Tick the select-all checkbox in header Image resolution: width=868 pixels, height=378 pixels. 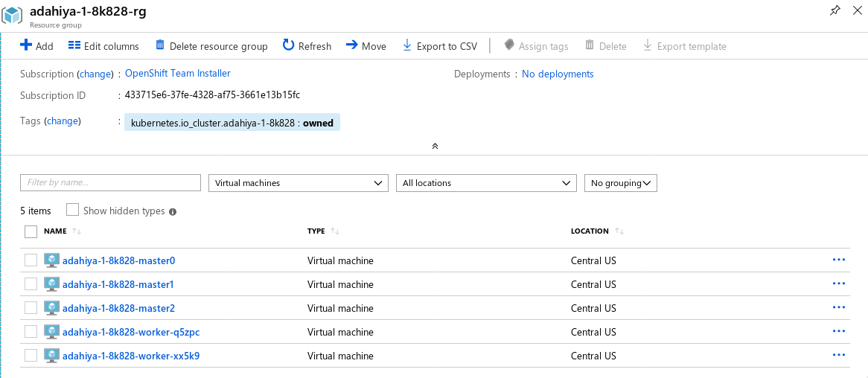click(31, 231)
